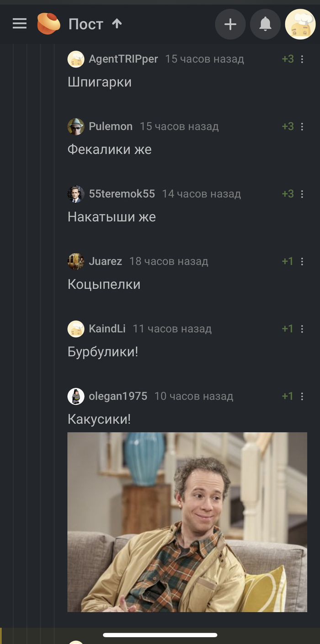Tap the +3 rating on 55teremok55's comment
Image resolution: width=320 pixels, height=644 pixels.
click(288, 194)
